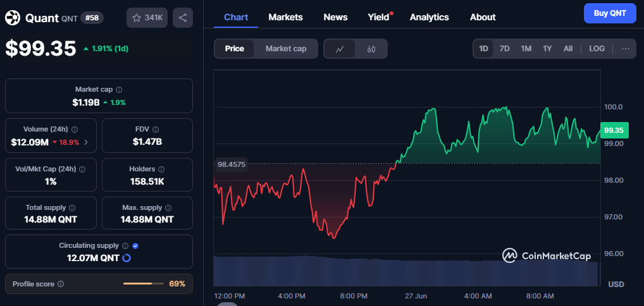Viewport: 644px width, 306px height.
Task: Click the 14.88M QNT total supply value
Action: pos(51,220)
